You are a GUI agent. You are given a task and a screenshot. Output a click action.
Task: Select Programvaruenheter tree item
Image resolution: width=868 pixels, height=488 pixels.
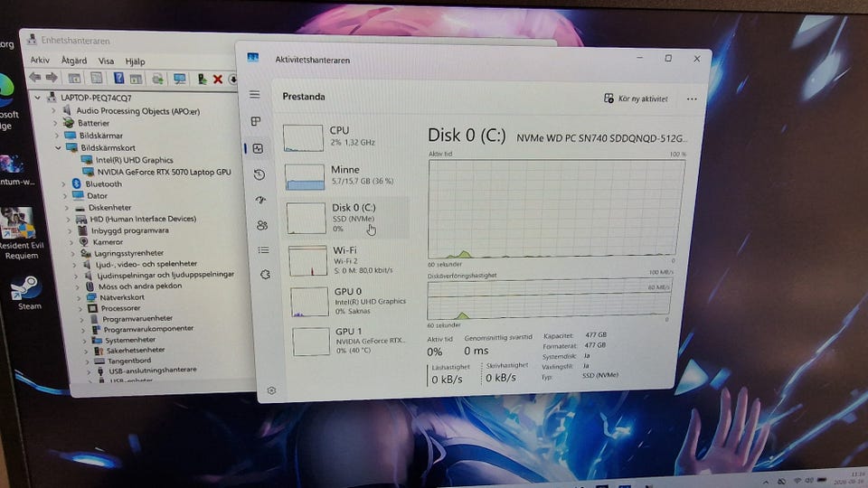137,318
